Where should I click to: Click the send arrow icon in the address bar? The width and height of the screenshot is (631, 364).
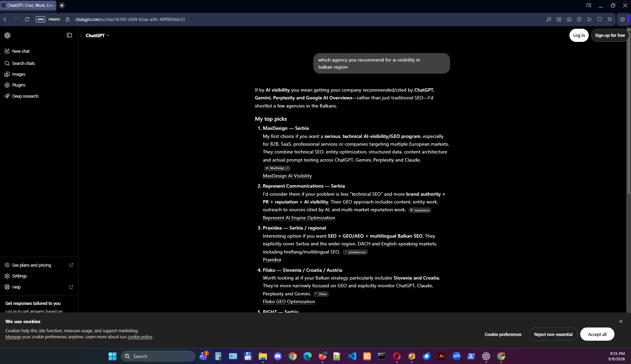(589, 19)
